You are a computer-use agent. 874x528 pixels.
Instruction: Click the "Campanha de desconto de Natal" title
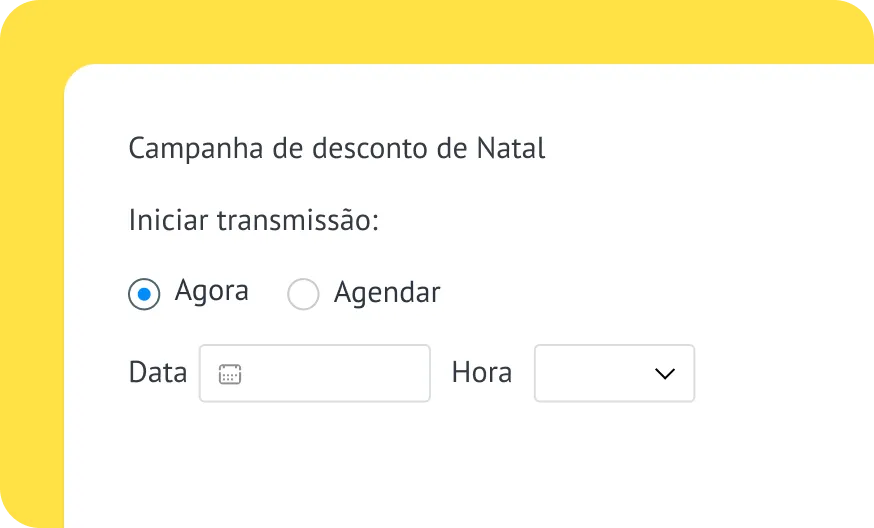tap(337, 149)
